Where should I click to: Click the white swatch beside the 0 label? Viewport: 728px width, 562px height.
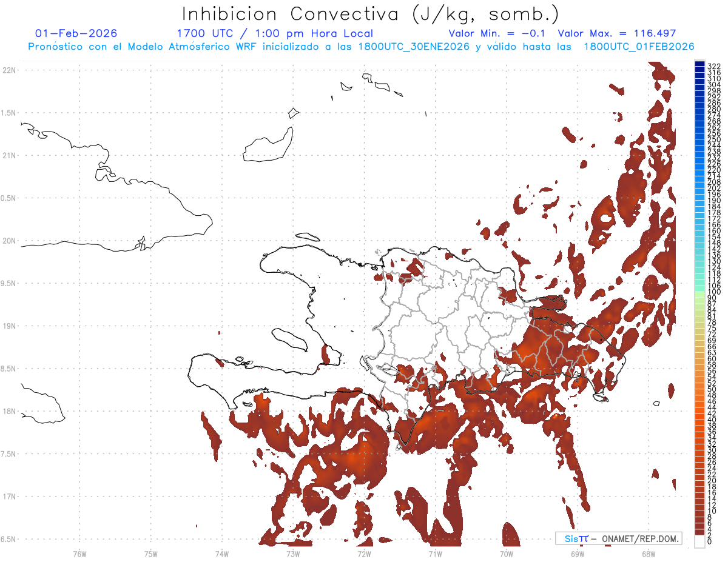(700, 541)
